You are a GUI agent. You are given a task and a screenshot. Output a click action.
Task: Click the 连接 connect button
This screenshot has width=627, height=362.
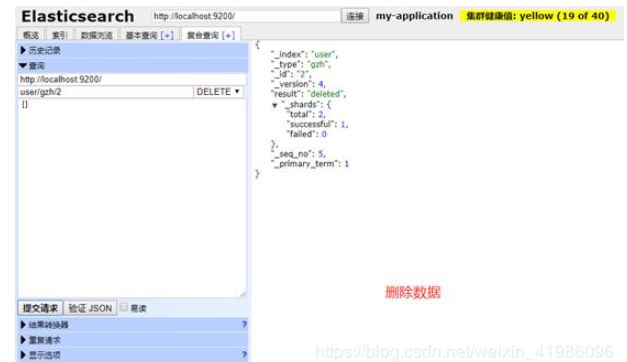pyautogui.click(x=355, y=16)
